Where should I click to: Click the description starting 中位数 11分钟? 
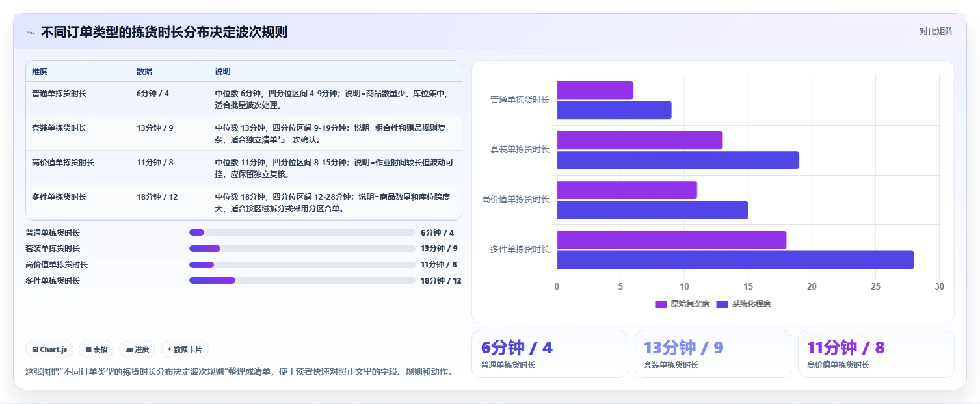tap(334, 168)
